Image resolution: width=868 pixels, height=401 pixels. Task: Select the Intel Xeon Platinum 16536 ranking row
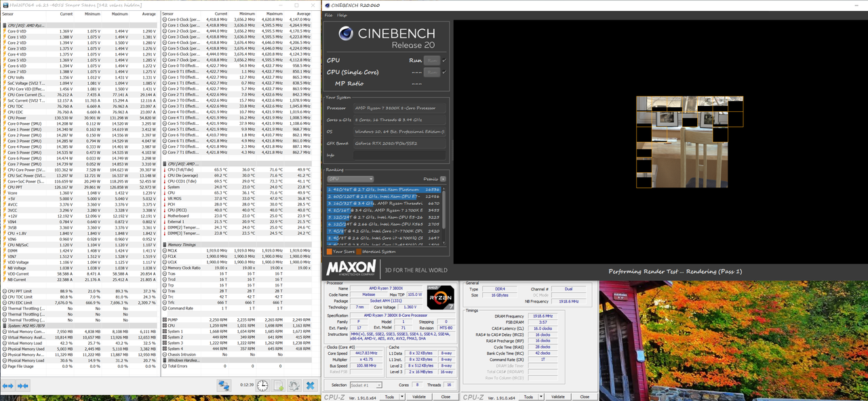(x=384, y=190)
